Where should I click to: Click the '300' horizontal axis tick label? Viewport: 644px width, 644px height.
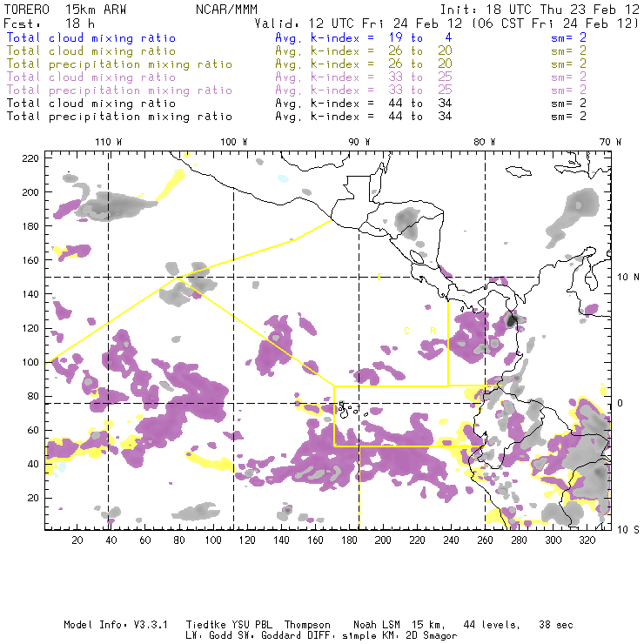553,540
